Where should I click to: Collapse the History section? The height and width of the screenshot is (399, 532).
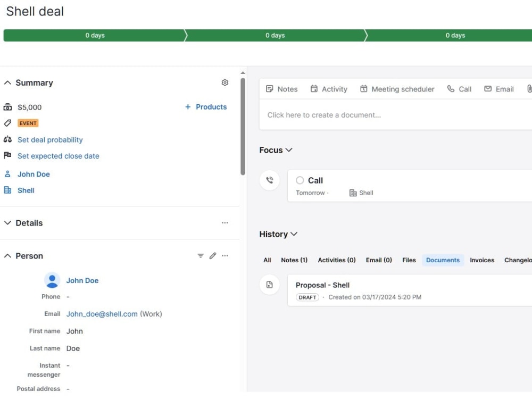click(294, 234)
